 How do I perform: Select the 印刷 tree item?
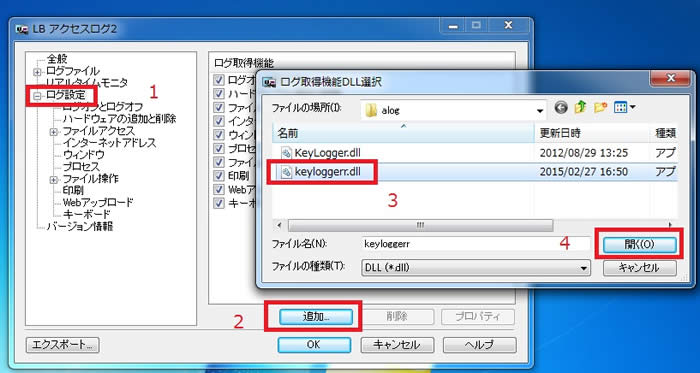pyautogui.click(x=73, y=191)
